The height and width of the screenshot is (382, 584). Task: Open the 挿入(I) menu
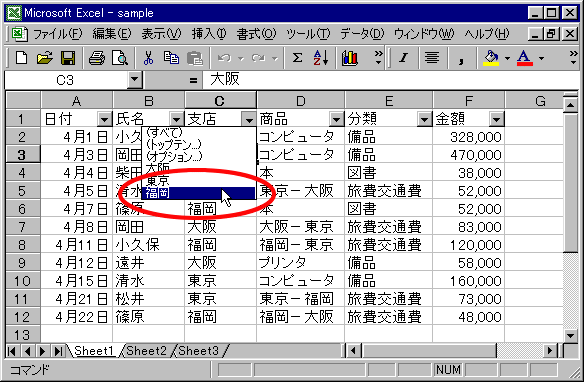[x=209, y=34]
